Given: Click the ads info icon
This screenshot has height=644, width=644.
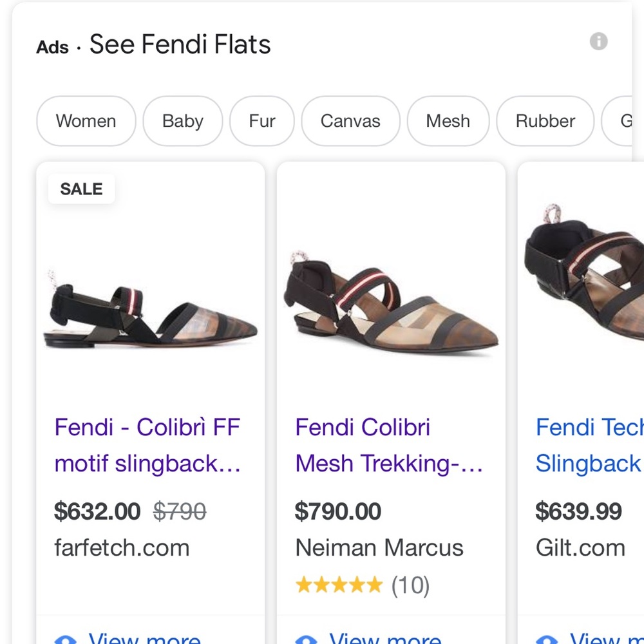Looking at the screenshot, I should click(598, 42).
